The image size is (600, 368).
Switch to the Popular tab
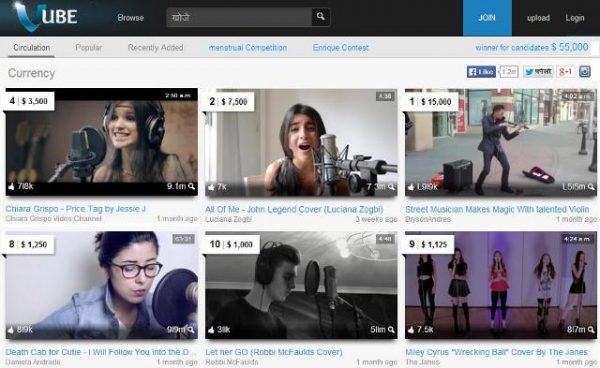pyautogui.click(x=89, y=48)
